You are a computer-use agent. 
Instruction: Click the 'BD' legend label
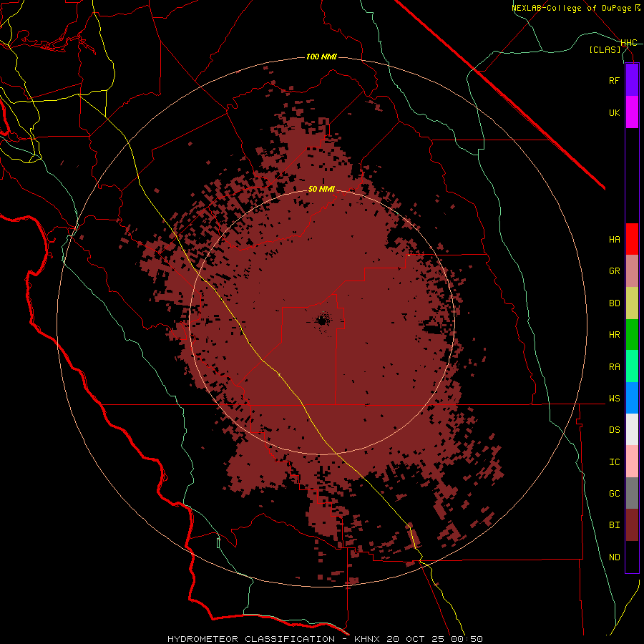click(x=614, y=303)
